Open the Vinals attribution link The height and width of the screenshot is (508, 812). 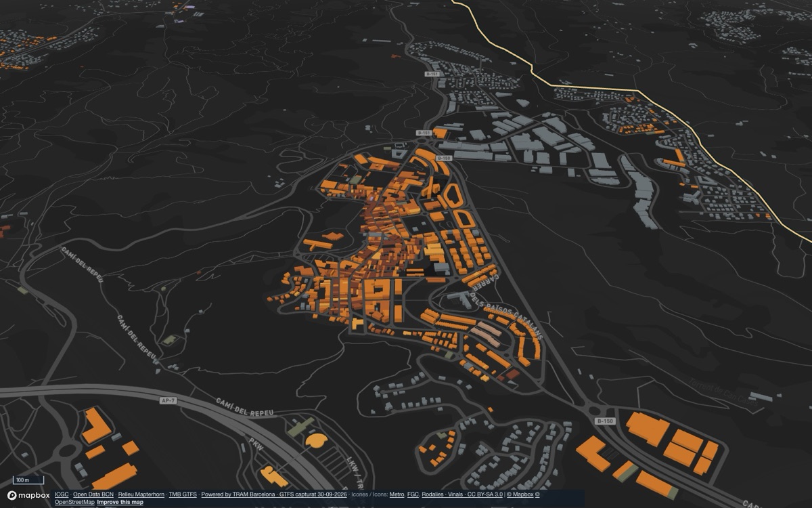tap(455, 494)
